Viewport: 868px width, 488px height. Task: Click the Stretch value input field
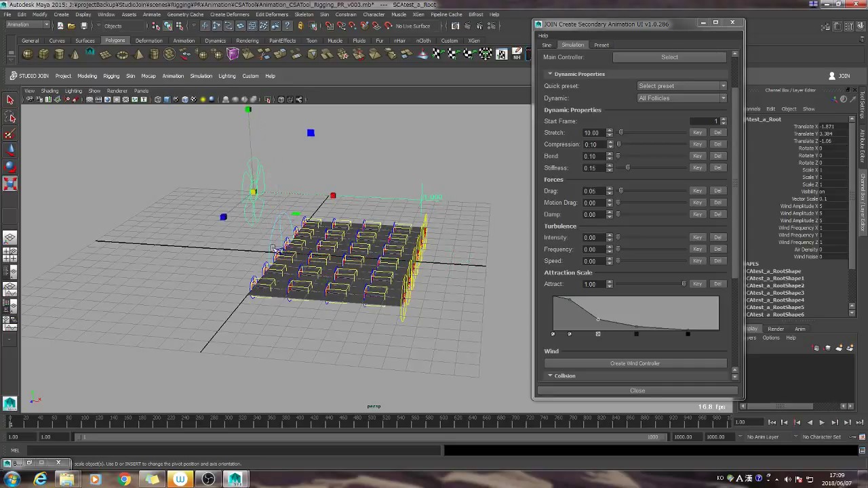pyautogui.click(x=593, y=133)
